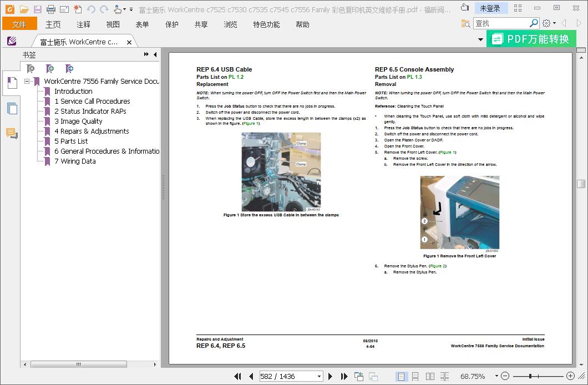Expand the bookmark panel options arrows
Image resolution: width=588 pixels, height=385 pixels.
click(146, 54)
